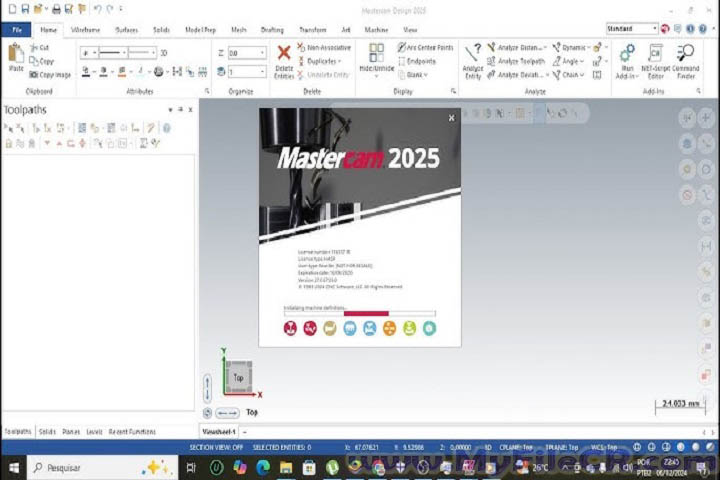Open the Recent Functions manager tab
Image resolution: width=720 pixels, height=480 pixels.
tap(132, 432)
